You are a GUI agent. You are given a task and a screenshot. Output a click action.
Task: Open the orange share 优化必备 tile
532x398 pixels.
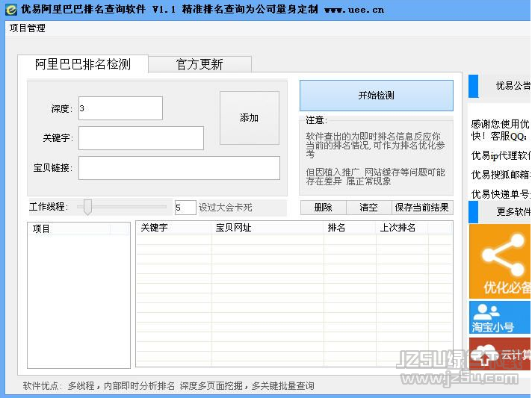[500, 261]
